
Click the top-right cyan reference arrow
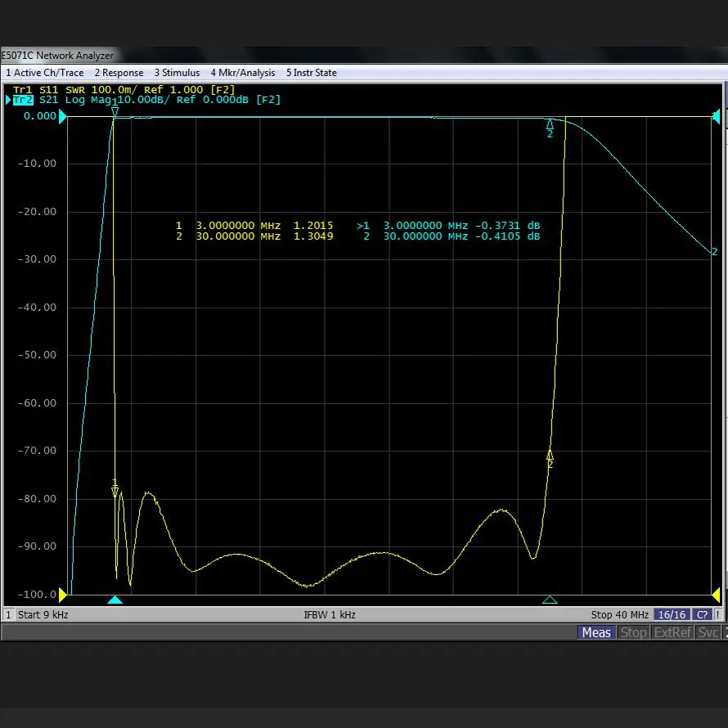coord(717,117)
